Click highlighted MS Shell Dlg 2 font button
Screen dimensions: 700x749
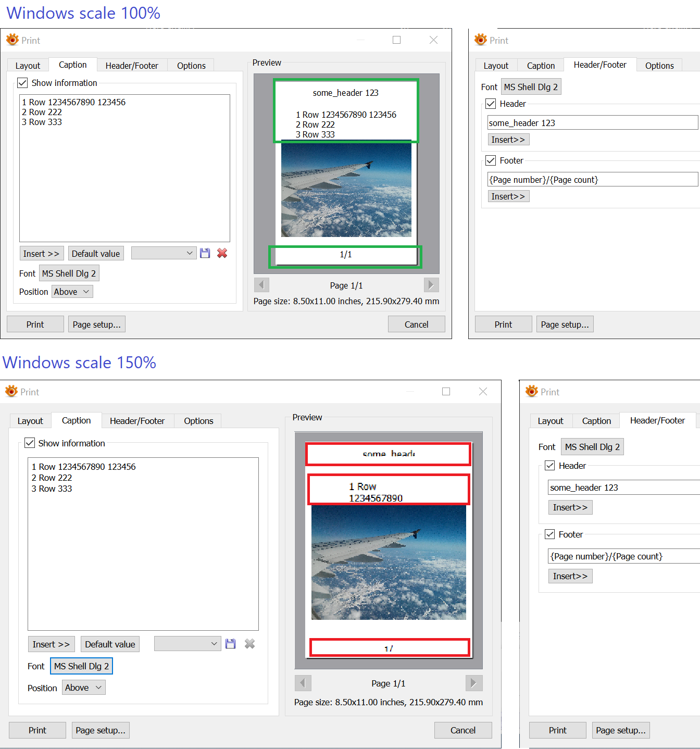tap(81, 666)
